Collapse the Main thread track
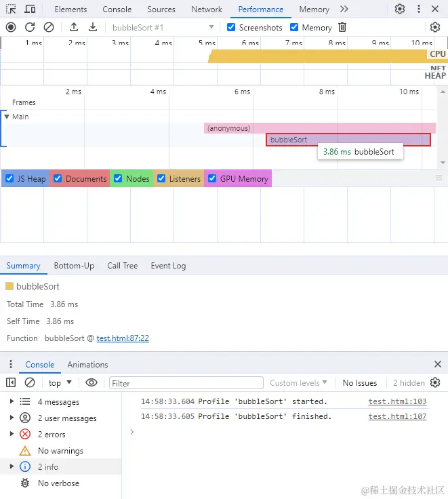 click(7, 117)
